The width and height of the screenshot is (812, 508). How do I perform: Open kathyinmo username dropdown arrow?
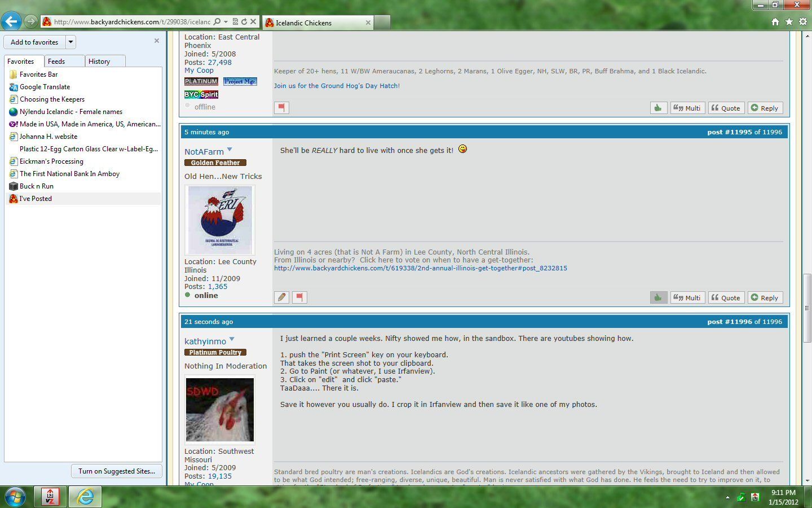coord(232,339)
